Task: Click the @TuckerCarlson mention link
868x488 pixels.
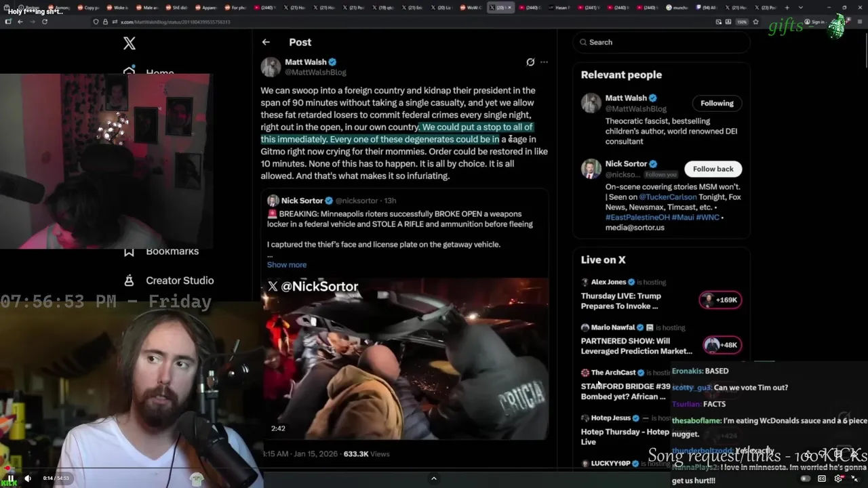Action: tap(667, 197)
